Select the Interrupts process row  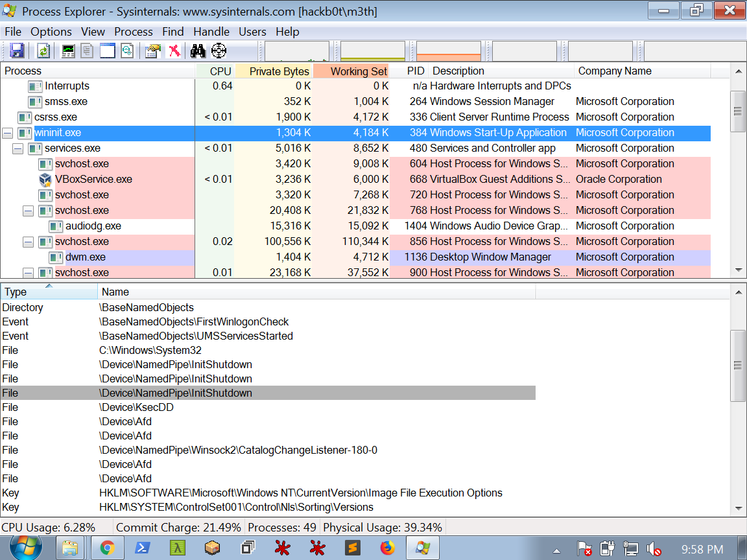click(x=355, y=86)
